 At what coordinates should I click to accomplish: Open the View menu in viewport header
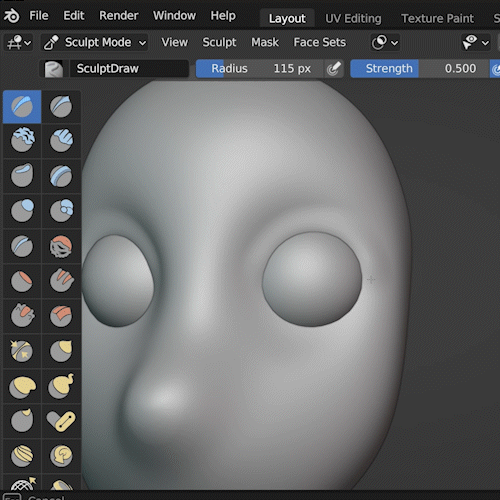point(175,42)
